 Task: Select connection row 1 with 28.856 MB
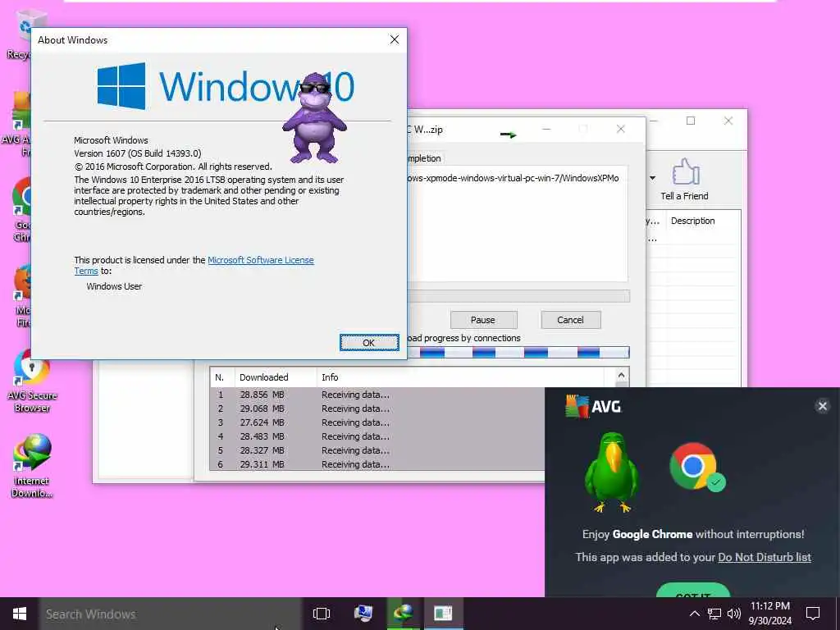tap(377, 395)
